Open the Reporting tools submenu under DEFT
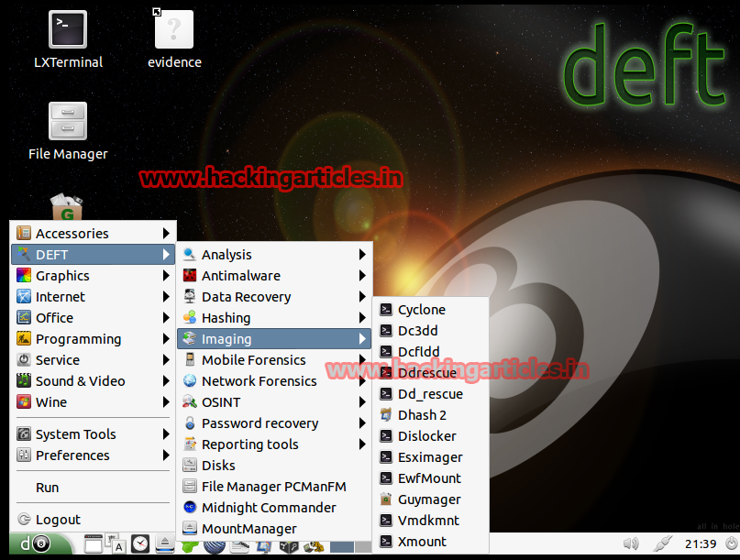 [x=274, y=445]
